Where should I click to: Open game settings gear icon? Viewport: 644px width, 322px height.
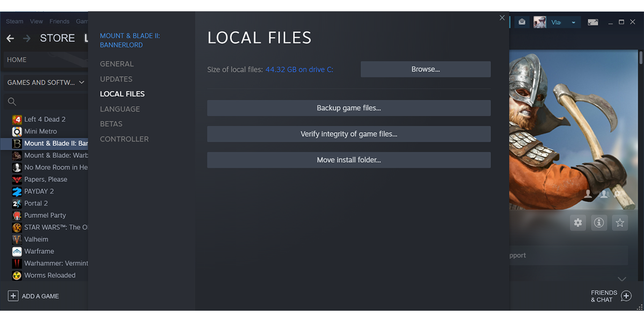[578, 223]
